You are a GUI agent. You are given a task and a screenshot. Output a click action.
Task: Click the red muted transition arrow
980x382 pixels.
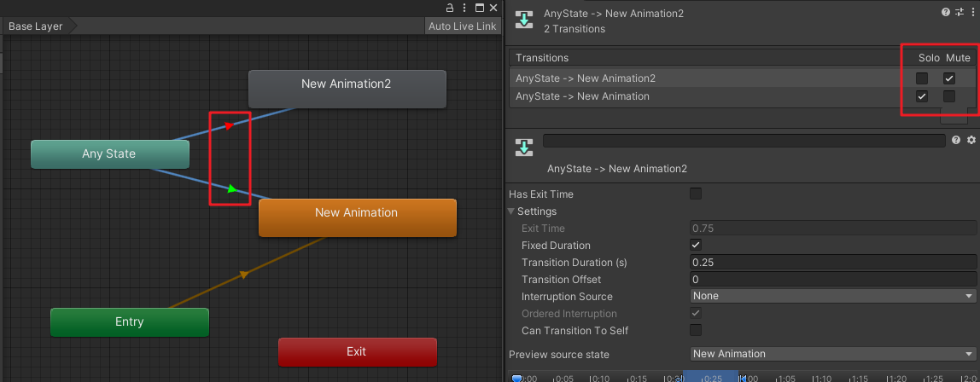click(229, 126)
